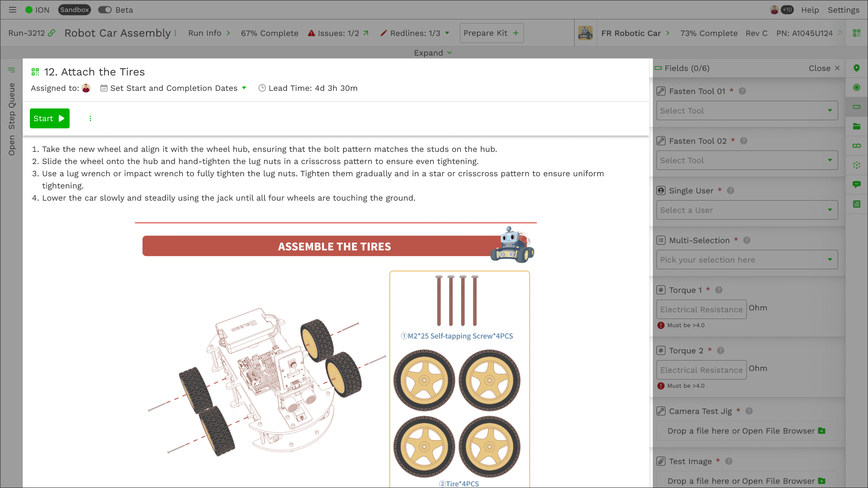Screen dimensions: 868x488
Task: Show help for Fasten Tool 01
Action: pos(742,91)
